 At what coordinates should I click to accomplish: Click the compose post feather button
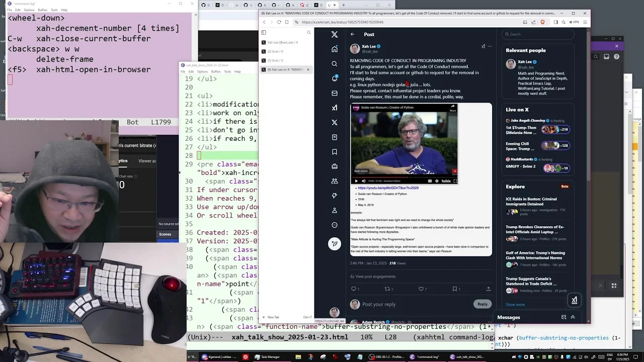click(335, 244)
